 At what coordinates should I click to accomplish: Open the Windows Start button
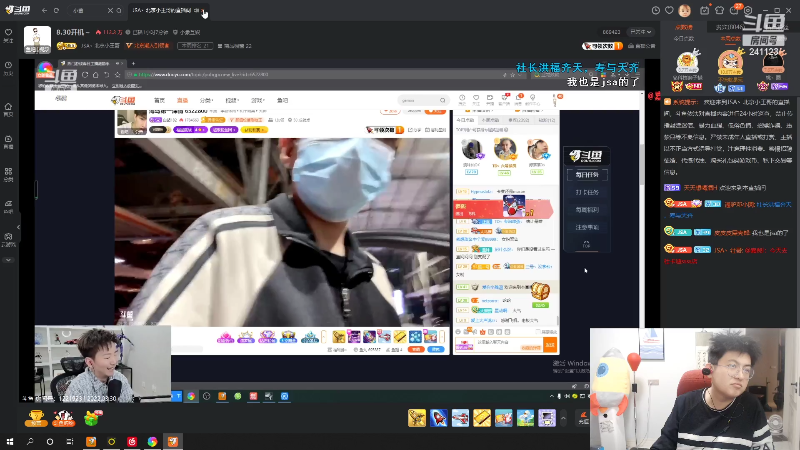pyautogui.click(x=10, y=441)
